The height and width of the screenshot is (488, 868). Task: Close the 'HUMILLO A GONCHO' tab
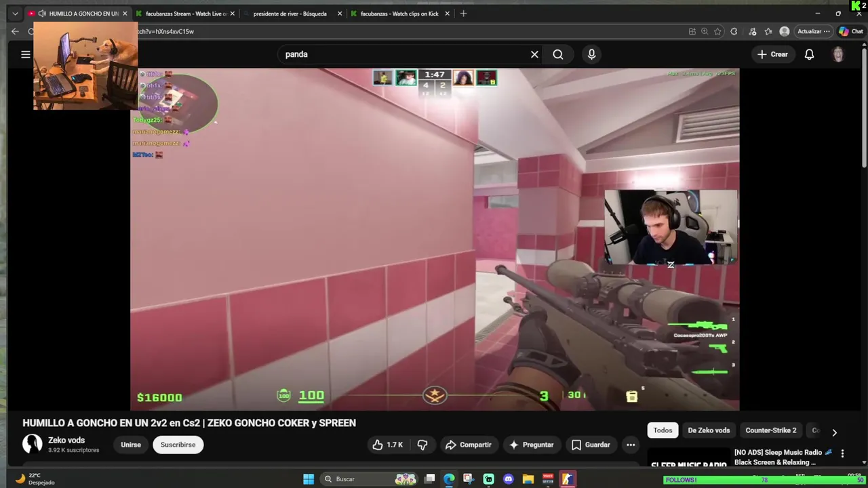(x=125, y=14)
